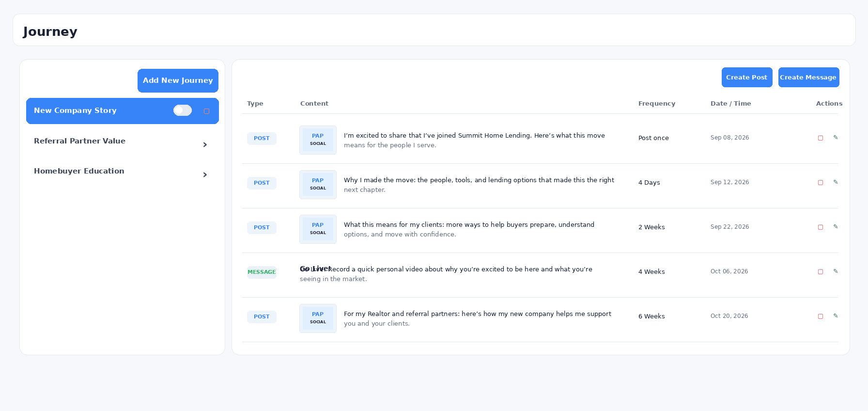The image size is (868, 411).
Task: Toggle the New Company Story switch
Action: tap(183, 111)
